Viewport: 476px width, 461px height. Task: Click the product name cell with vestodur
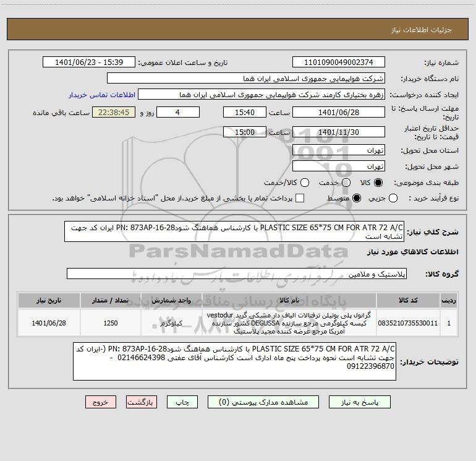click(289, 323)
